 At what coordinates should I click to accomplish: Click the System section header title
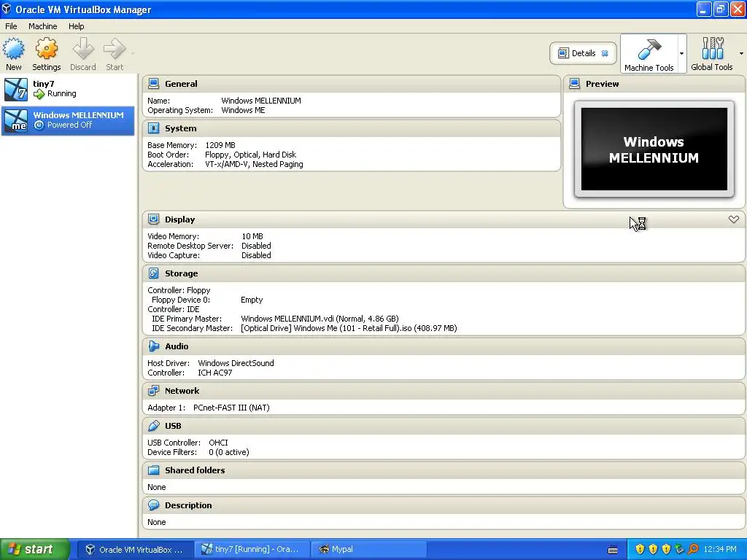pyautogui.click(x=181, y=128)
